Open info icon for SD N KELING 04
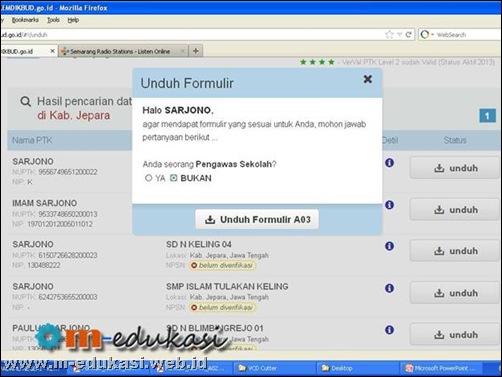Image resolution: width=502 pixels, height=377 pixels. tap(389, 246)
